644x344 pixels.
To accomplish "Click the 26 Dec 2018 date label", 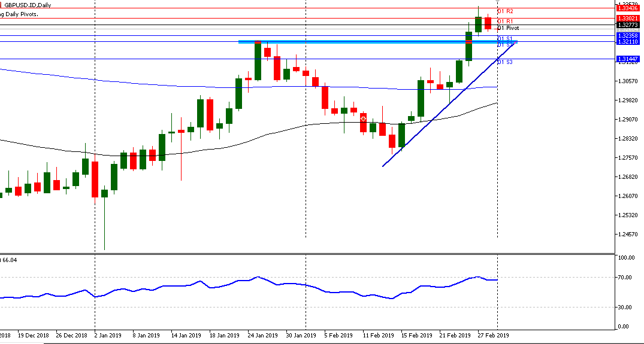I will point(72,336).
